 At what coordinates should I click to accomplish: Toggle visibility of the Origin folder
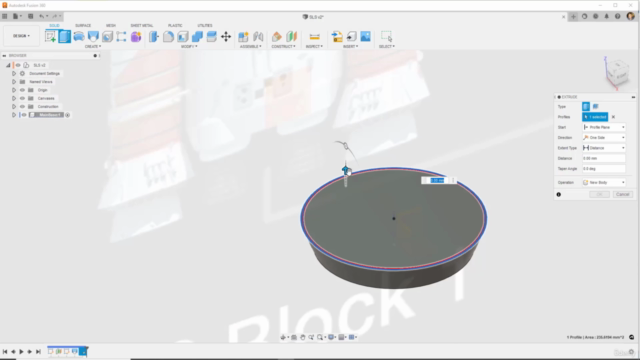point(22,90)
